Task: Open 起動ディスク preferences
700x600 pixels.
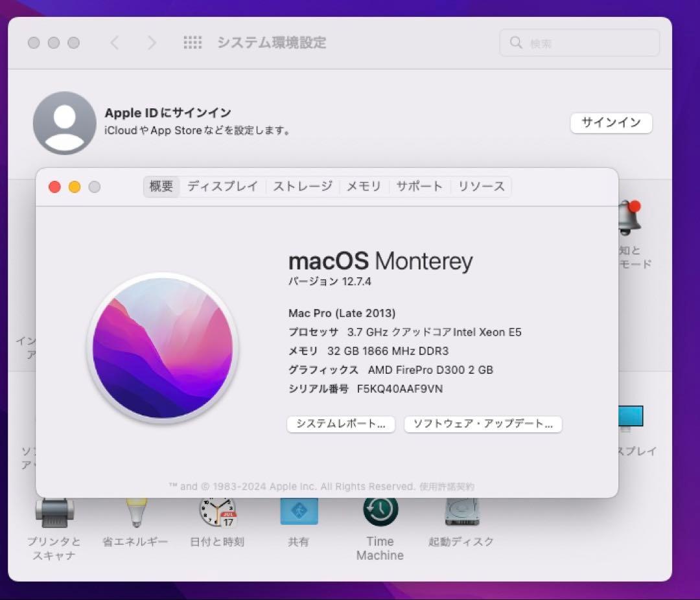Action: [461, 512]
